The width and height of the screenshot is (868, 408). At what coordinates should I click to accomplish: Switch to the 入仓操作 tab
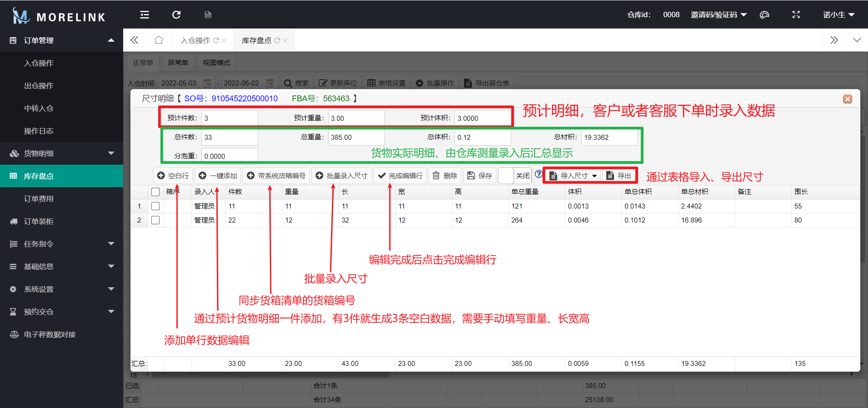click(196, 40)
